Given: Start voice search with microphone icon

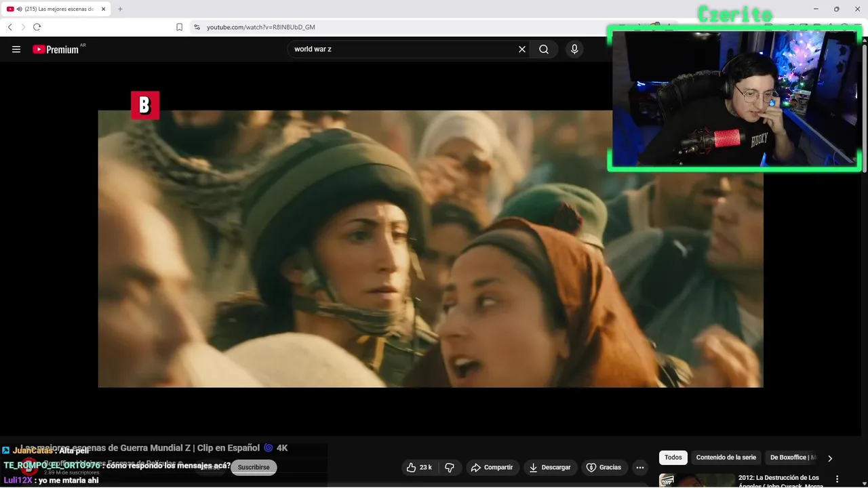Looking at the screenshot, I should pyautogui.click(x=574, y=49).
